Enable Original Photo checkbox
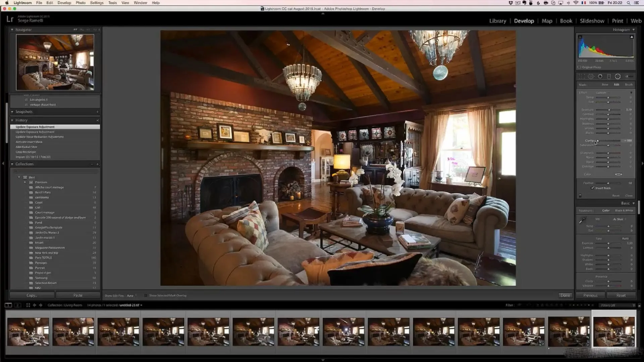This screenshot has height=362, width=644. tap(579, 67)
